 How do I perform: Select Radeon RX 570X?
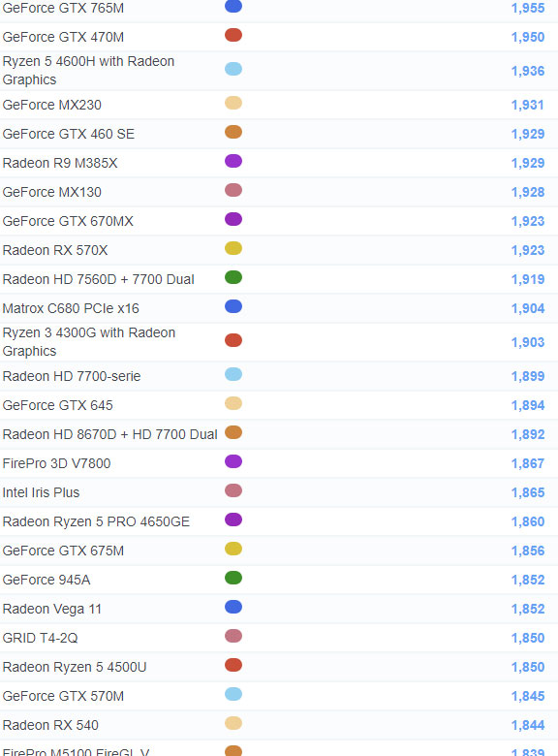pyautogui.click(x=55, y=250)
